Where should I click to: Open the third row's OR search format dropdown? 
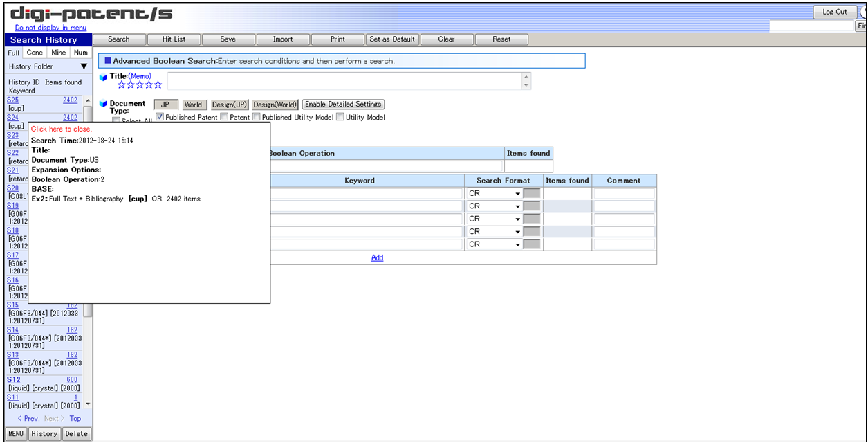click(495, 219)
